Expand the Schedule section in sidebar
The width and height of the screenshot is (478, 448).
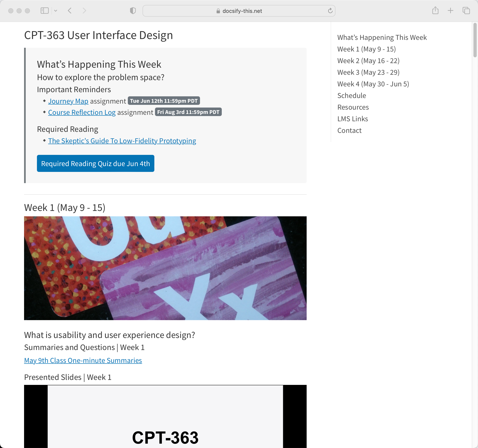point(351,95)
